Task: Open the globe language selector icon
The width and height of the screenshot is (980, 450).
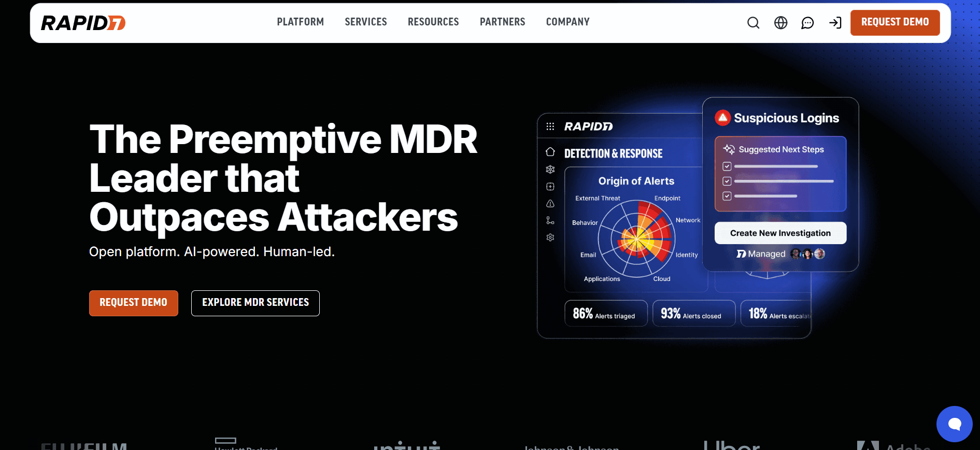Action: [x=780, y=23]
